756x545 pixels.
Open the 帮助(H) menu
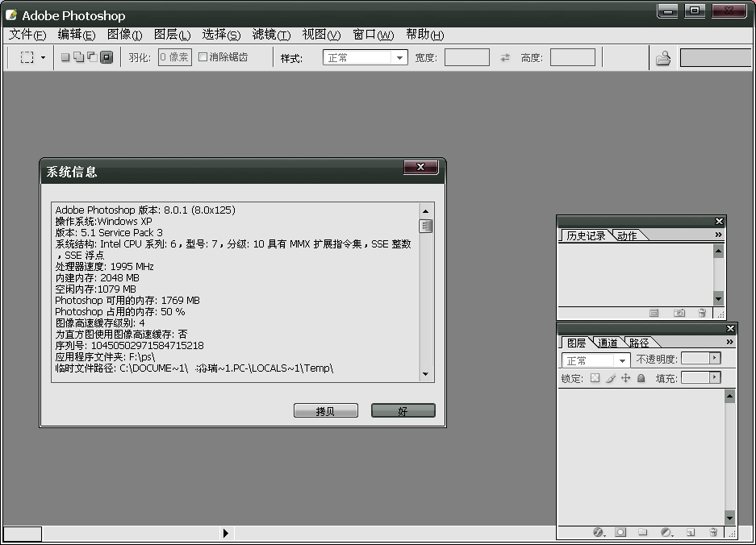pyautogui.click(x=424, y=35)
